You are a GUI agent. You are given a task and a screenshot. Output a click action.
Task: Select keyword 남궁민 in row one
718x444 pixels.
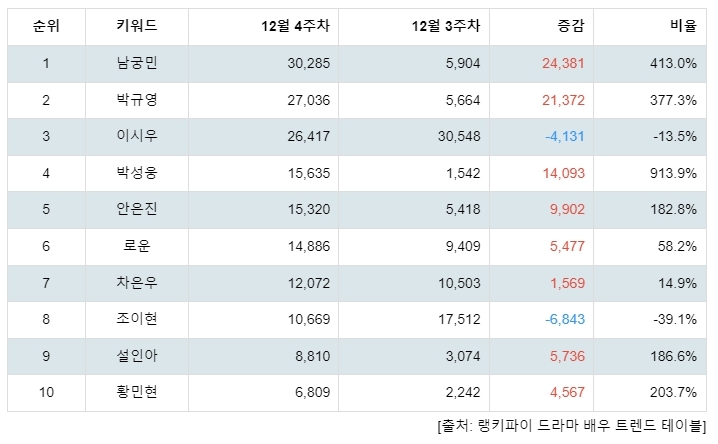click(x=136, y=63)
